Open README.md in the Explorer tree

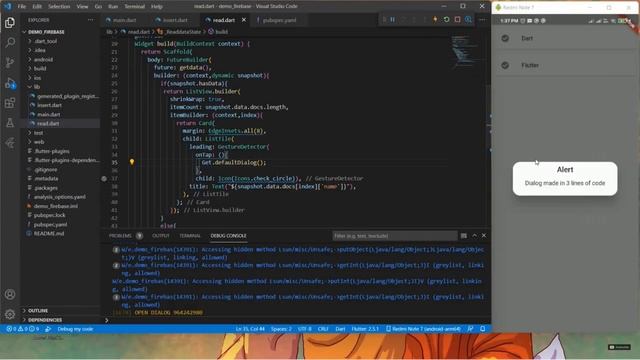pos(49,233)
